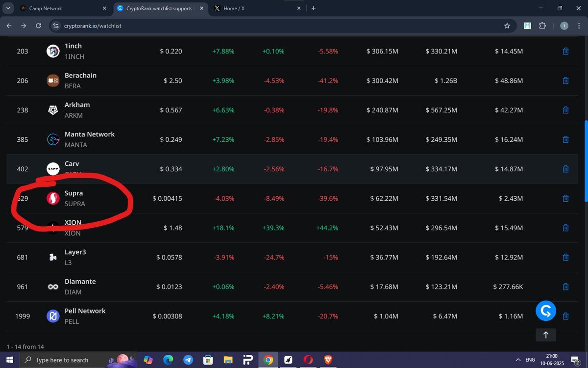Open Telegram from the taskbar
Screen dimensions: 588x368
[188, 360]
